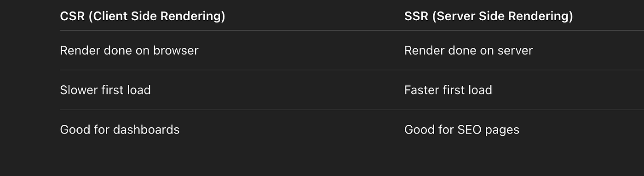Select the "Render done on server" cell

point(468,50)
